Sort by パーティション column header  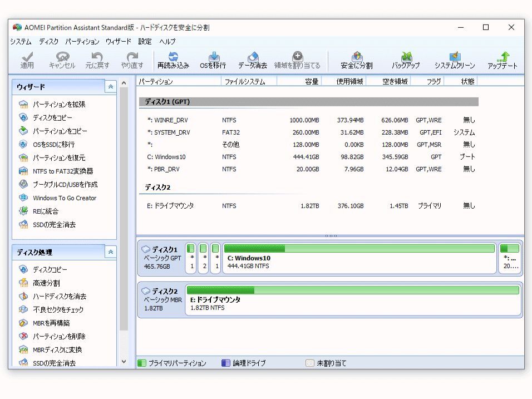tap(179, 81)
